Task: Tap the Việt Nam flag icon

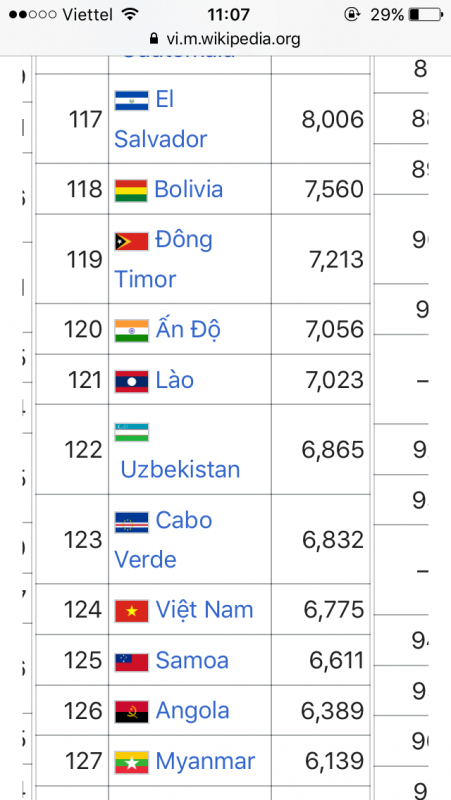Action: tap(132, 611)
